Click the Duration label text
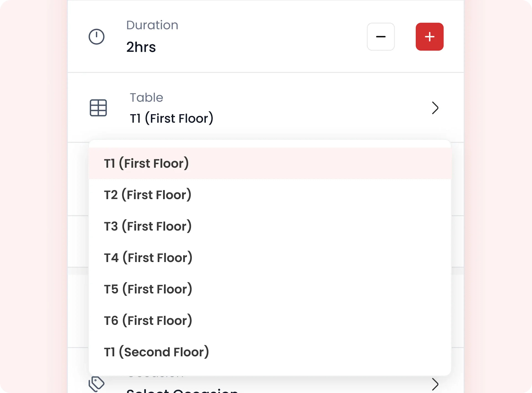Screen dimensions: 532x393 152,25
